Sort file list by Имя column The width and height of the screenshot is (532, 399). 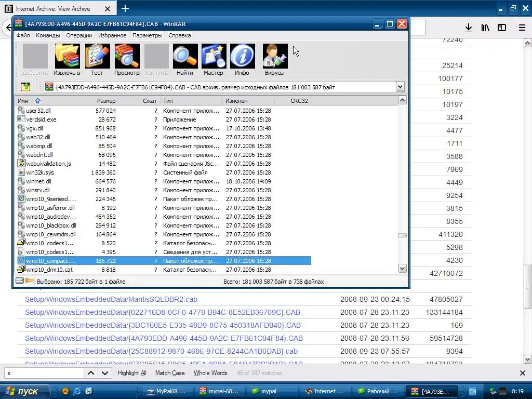tap(46, 101)
